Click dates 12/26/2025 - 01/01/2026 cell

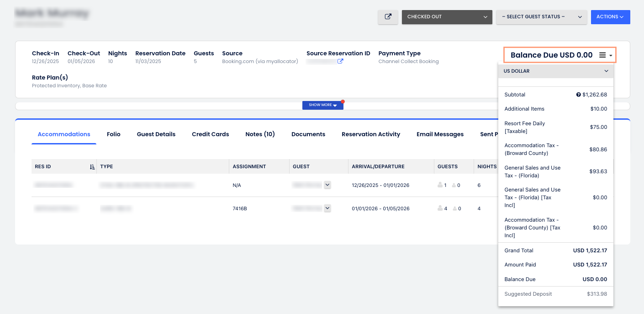380,186
